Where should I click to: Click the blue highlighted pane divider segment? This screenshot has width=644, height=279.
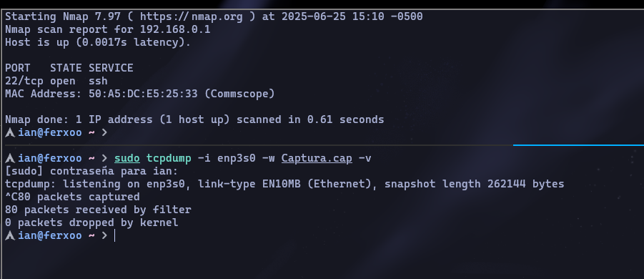coord(578,145)
